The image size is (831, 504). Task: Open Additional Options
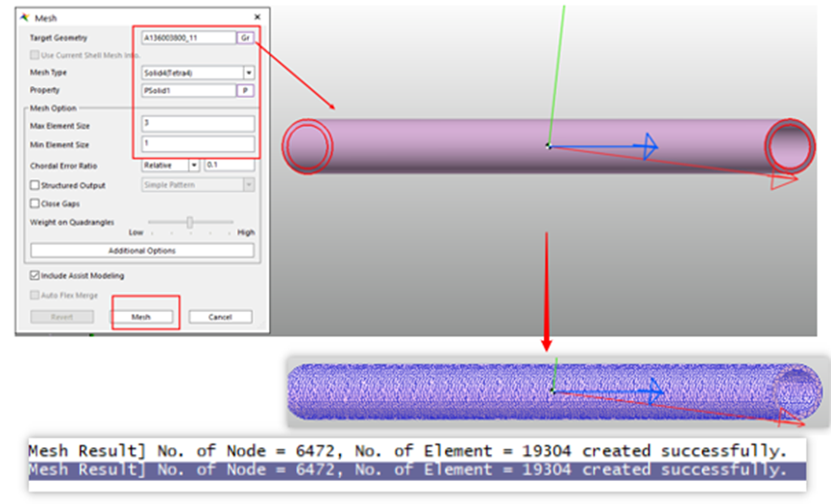coord(142,251)
